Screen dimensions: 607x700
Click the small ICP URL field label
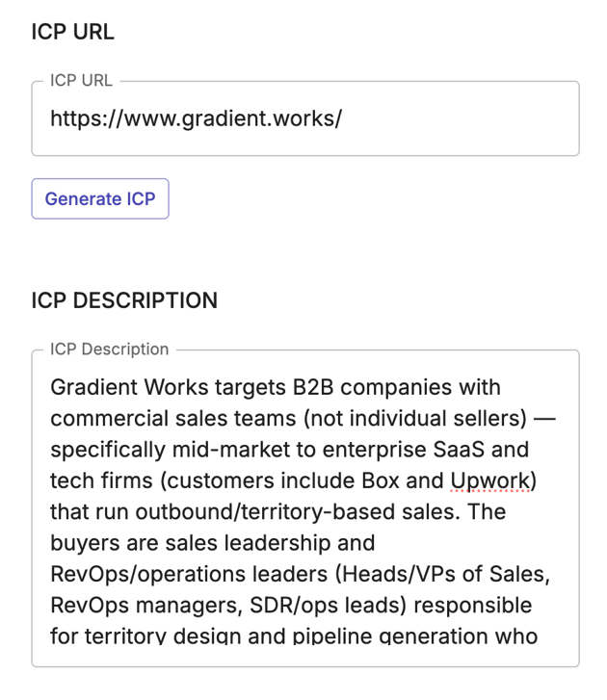point(81,80)
